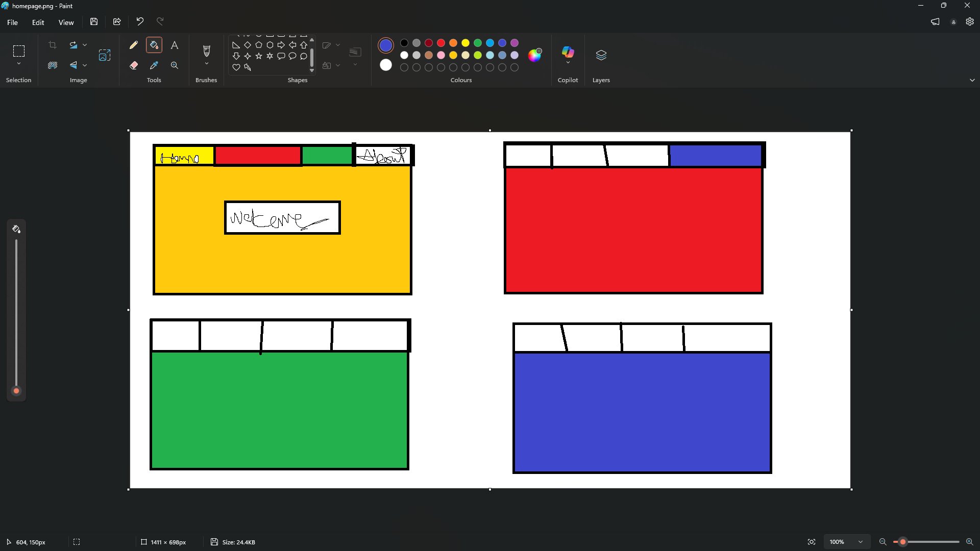Viewport: 980px width, 551px height.
Task: Toggle the Fill bucket tool
Action: [154, 45]
